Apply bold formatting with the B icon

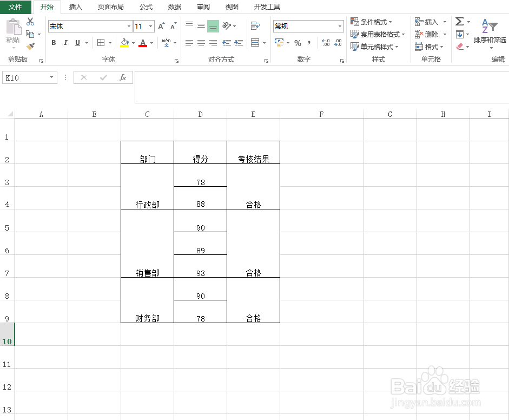click(x=53, y=42)
